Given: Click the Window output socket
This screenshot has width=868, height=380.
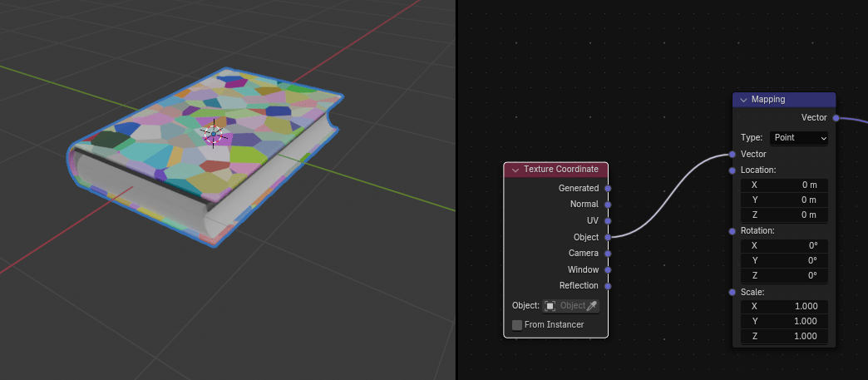Looking at the screenshot, I should [608, 270].
